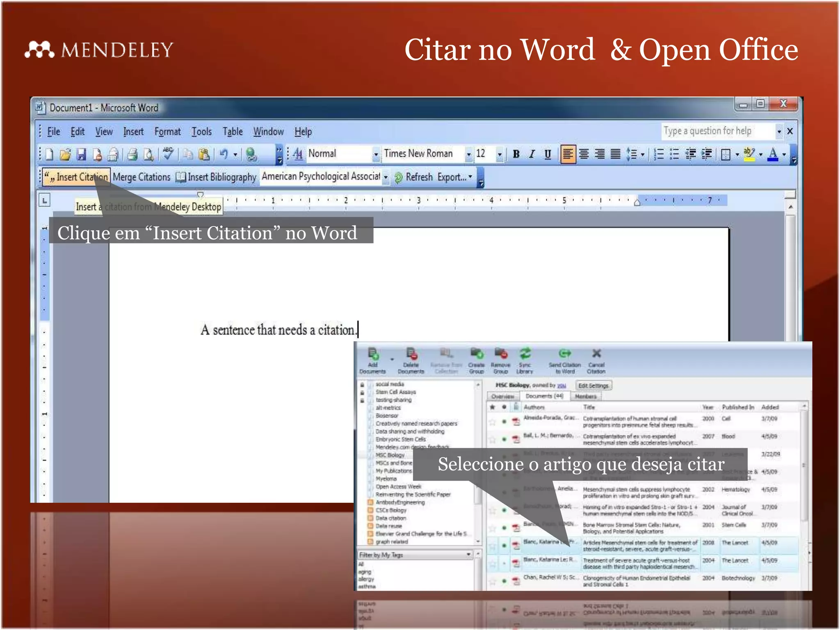
Task: Click the Open folder icon in Word
Action: 65,154
